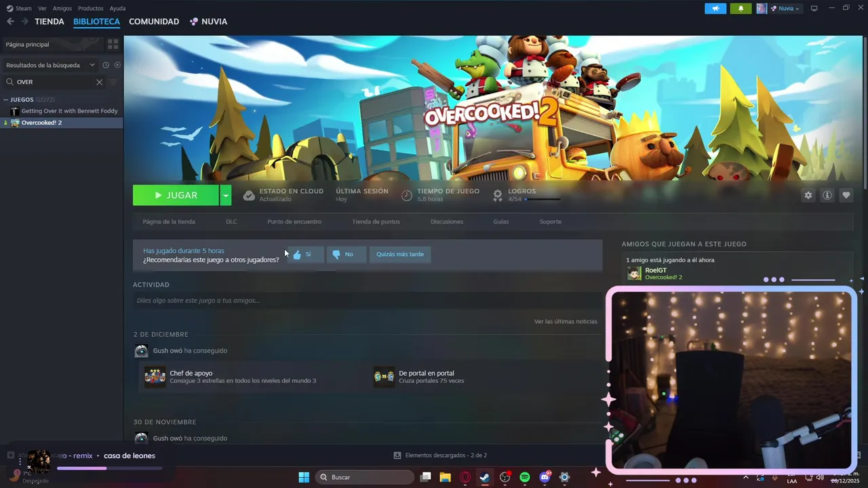Add Overcooked! 2 to favorites heart
The image size is (868, 488).
846,195
